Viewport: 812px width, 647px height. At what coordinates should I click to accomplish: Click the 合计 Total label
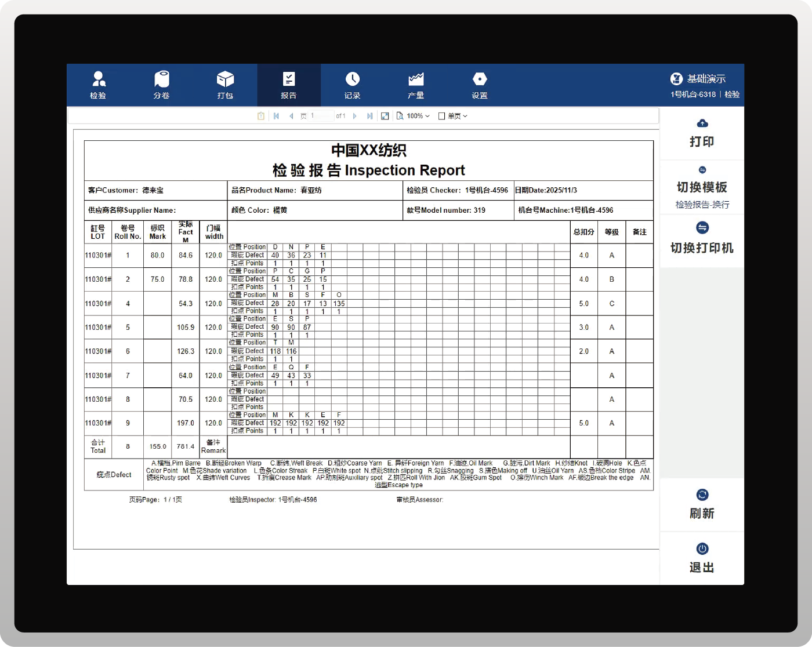pyautogui.click(x=98, y=446)
